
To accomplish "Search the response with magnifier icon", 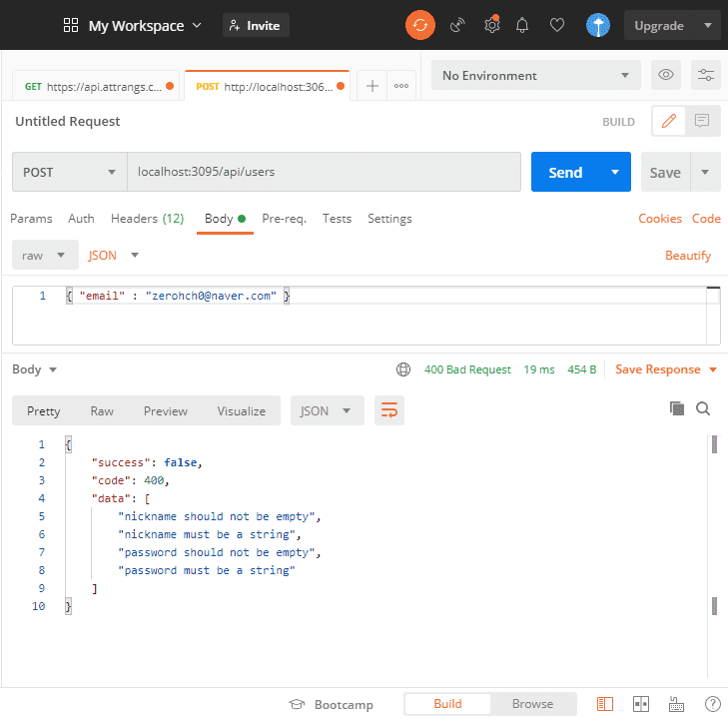I will pos(703,408).
